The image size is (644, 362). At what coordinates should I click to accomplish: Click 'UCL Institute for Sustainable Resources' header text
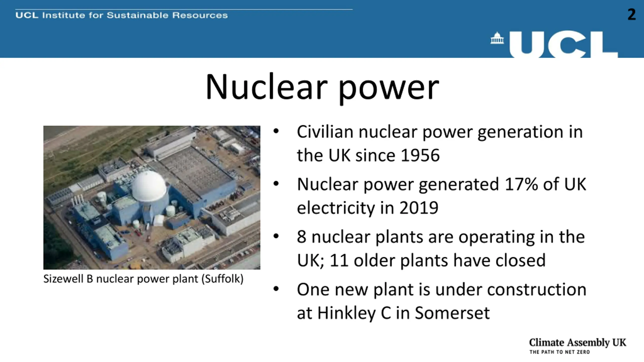122,15
